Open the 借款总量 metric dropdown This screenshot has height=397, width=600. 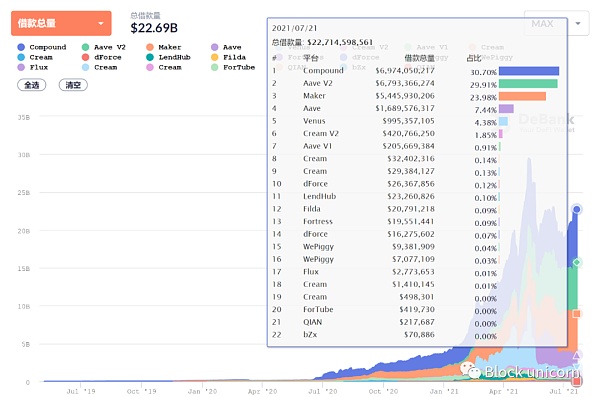coord(61,23)
